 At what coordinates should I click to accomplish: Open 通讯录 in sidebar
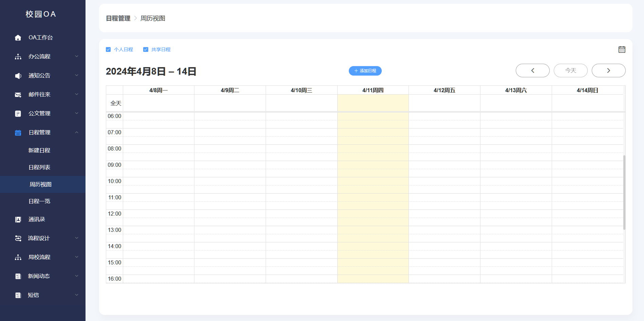tap(43, 219)
